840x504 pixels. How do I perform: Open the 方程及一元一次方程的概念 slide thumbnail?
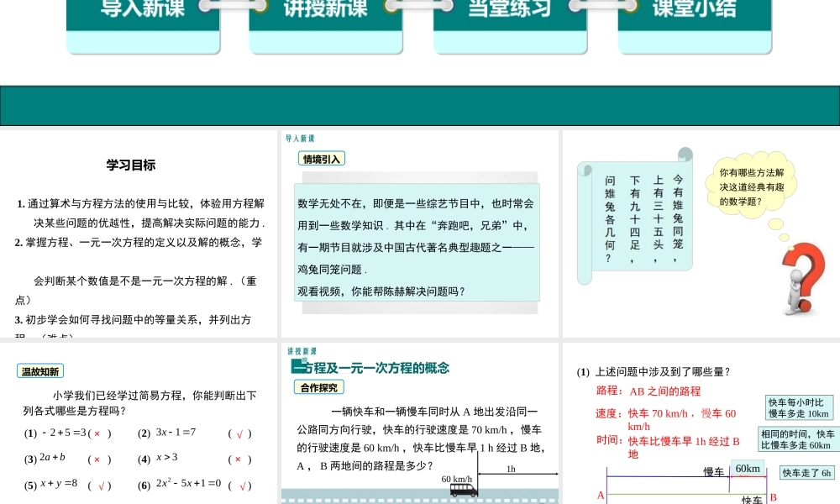pos(419,423)
